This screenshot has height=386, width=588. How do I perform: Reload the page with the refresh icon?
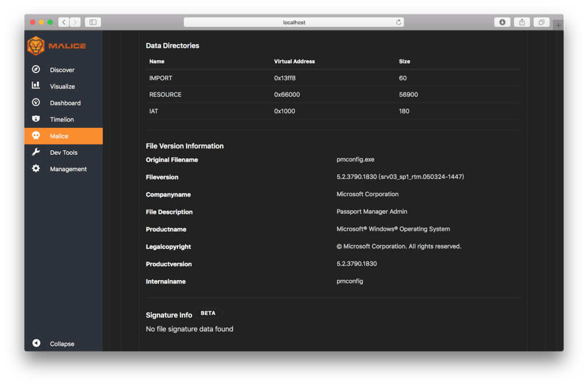tap(399, 22)
